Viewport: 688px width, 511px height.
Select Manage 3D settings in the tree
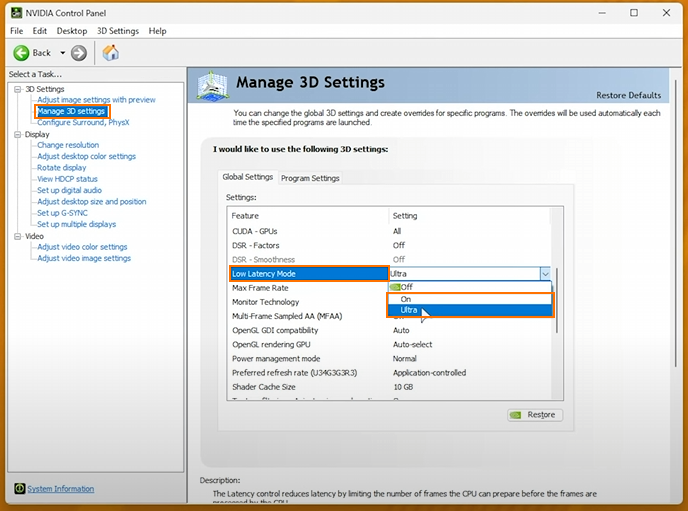point(71,111)
